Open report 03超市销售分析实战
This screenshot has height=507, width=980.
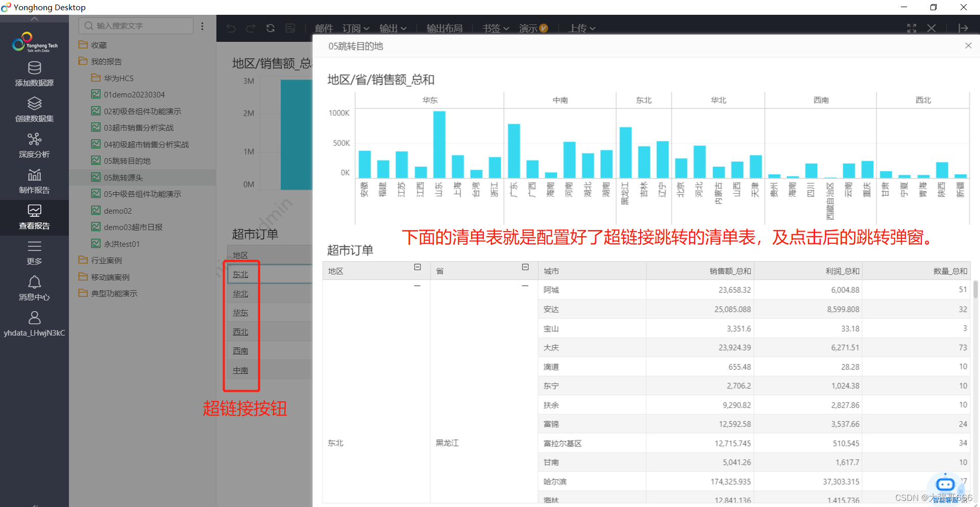pyautogui.click(x=133, y=128)
